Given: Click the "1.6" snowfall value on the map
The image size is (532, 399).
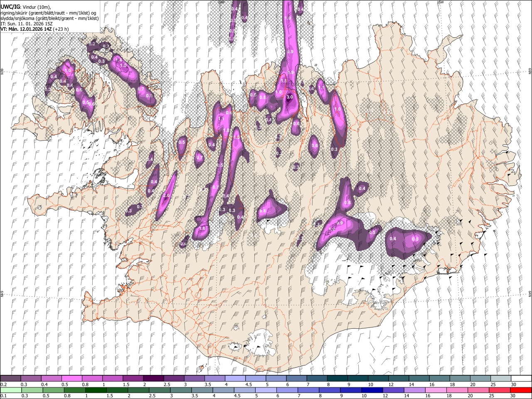Looking at the screenshot, I should tap(203, 229).
